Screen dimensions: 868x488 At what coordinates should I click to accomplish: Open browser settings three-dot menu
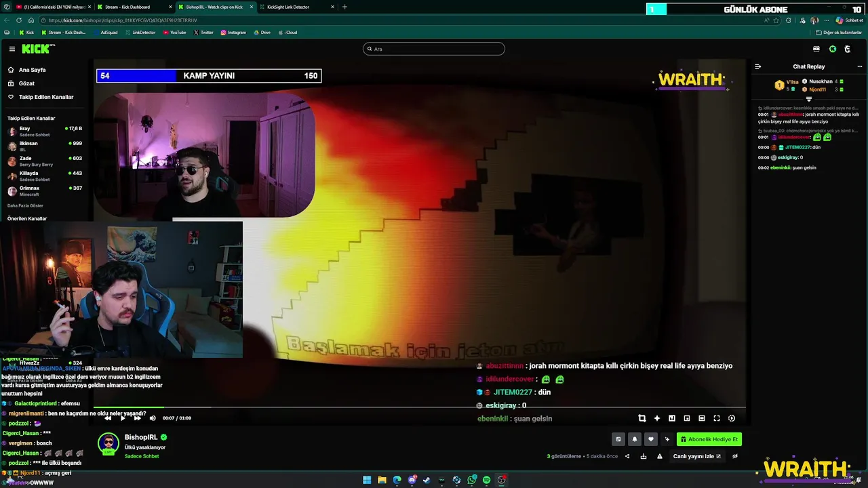[x=827, y=20]
